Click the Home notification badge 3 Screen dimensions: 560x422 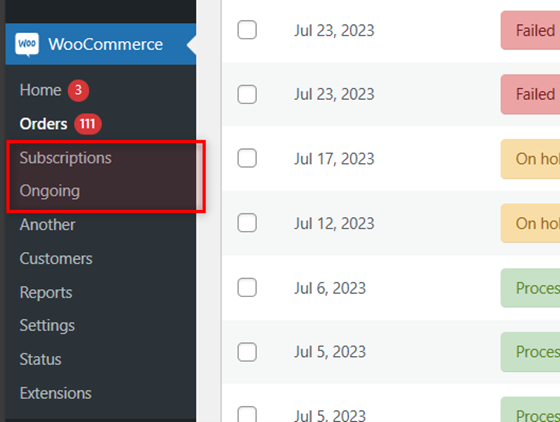pos(79,90)
